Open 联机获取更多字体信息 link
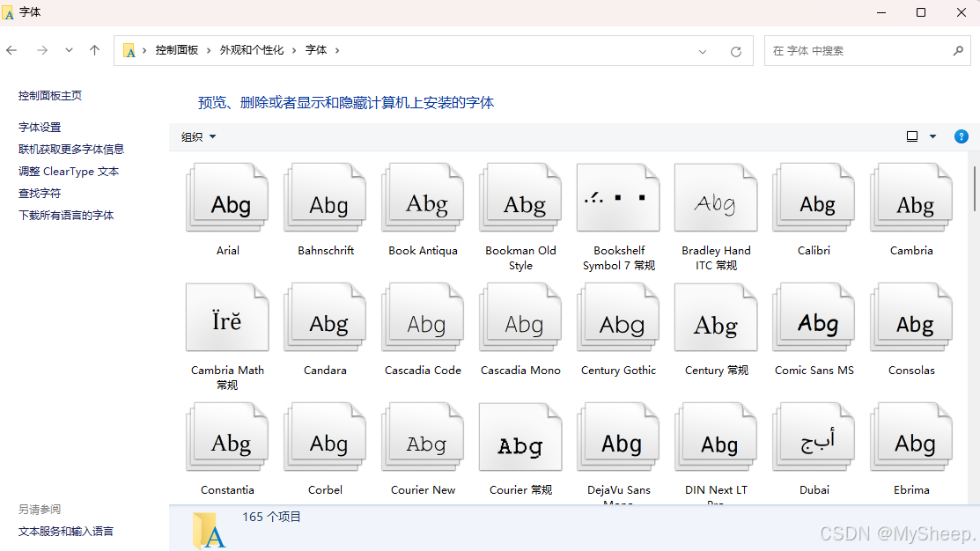Image resolution: width=980 pixels, height=551 pixels. (71, 150)
